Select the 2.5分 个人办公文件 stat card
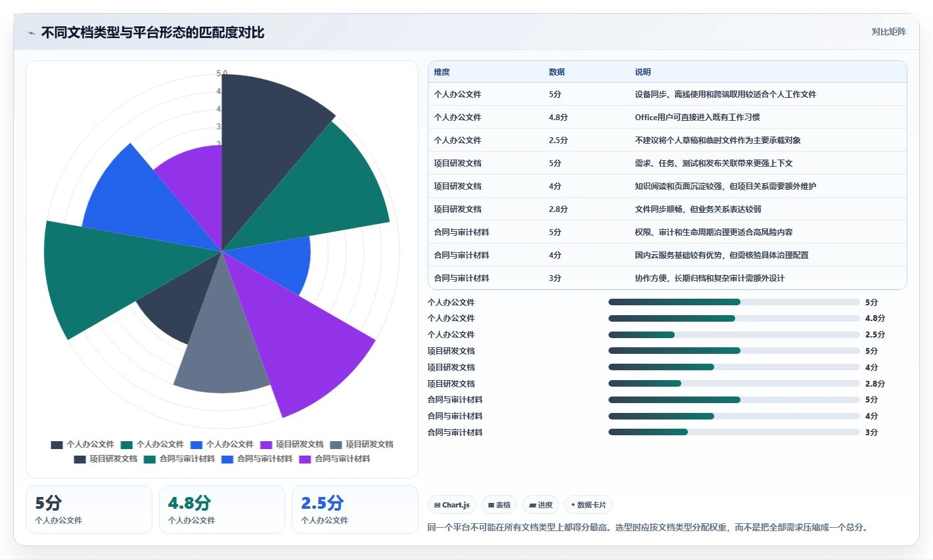This screenshot has height=560, width=933. (355, 509)
